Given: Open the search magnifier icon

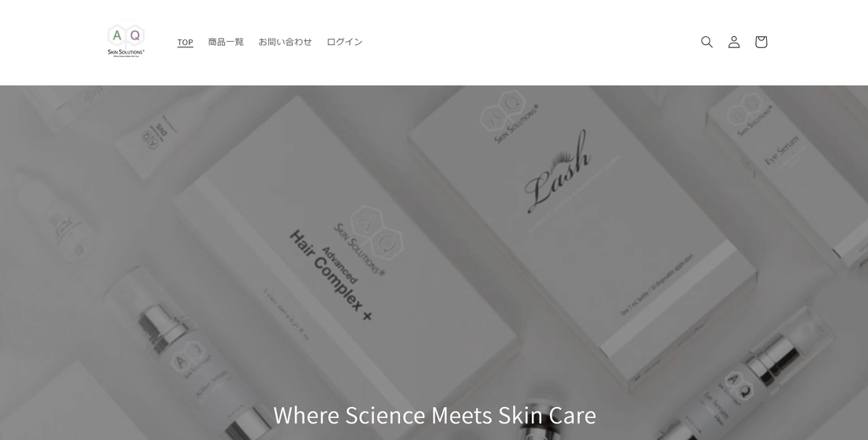Looking at the screenshot, I should point(706,42).
